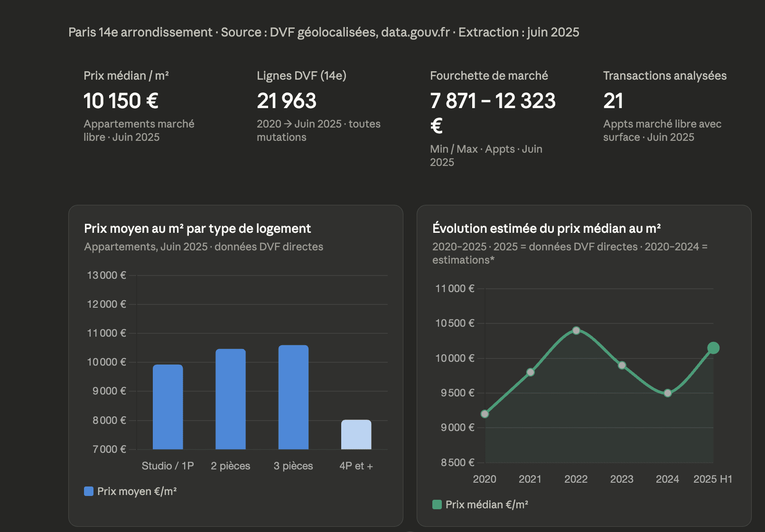Screen dimensions: 765x532
Task: Click the 2 pièces bar in chart
Action: [x=231, y=399]
